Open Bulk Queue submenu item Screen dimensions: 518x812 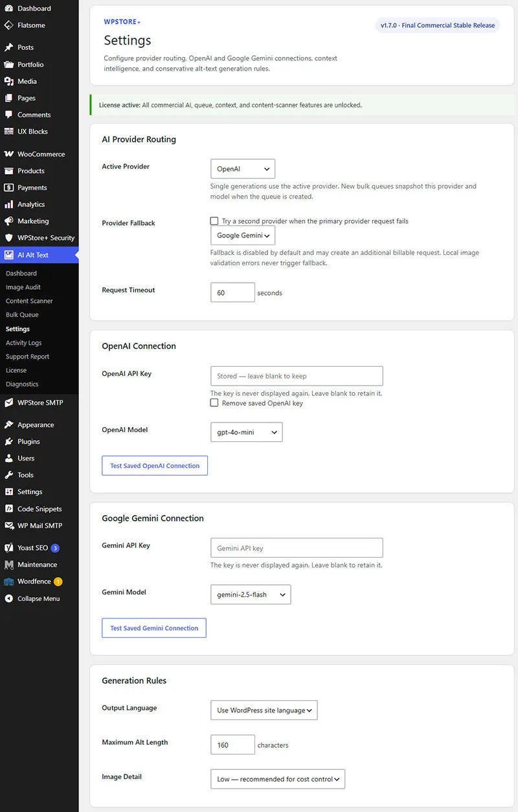[22, 314]
